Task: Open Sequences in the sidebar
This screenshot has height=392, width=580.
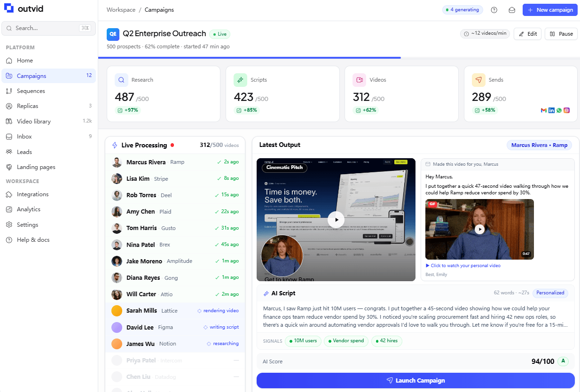Action: [49, 91]
